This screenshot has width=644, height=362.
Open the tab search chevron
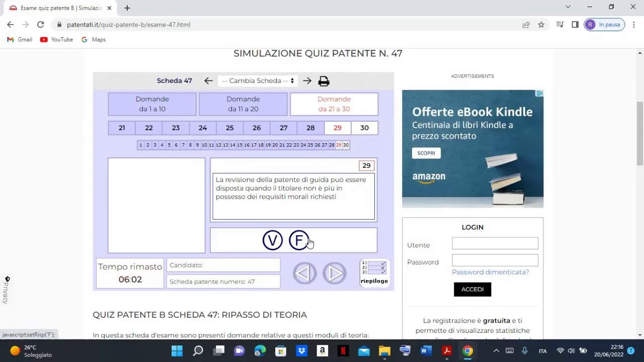(x=568, y=7)
